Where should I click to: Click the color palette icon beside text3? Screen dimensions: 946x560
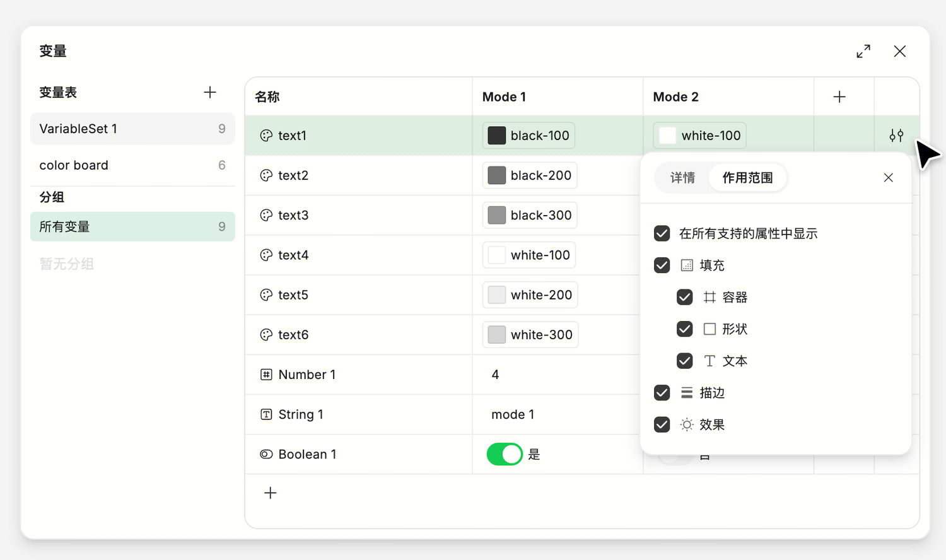pos(266,215)
